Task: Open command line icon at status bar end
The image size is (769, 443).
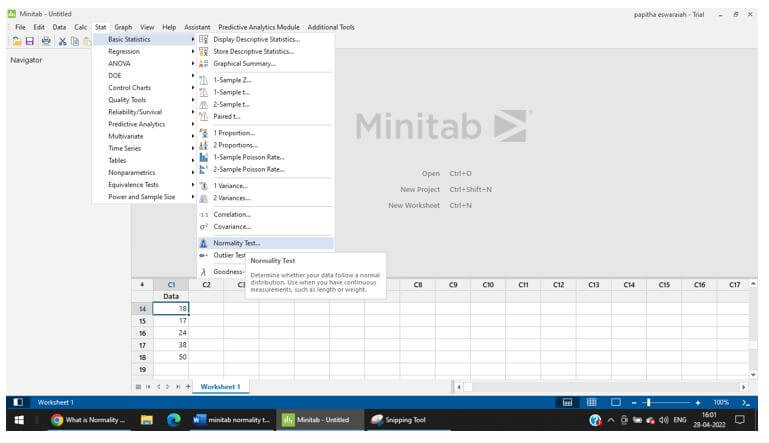Action: tap(746, 402)
